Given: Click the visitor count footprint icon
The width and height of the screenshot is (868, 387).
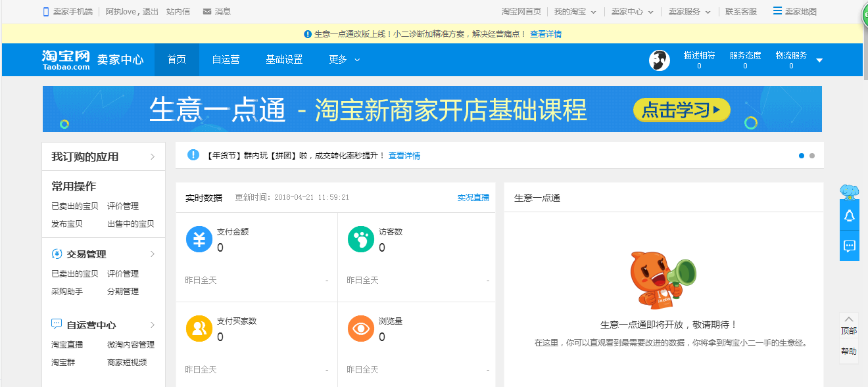Looking at the screenshot, I should 360,239.
